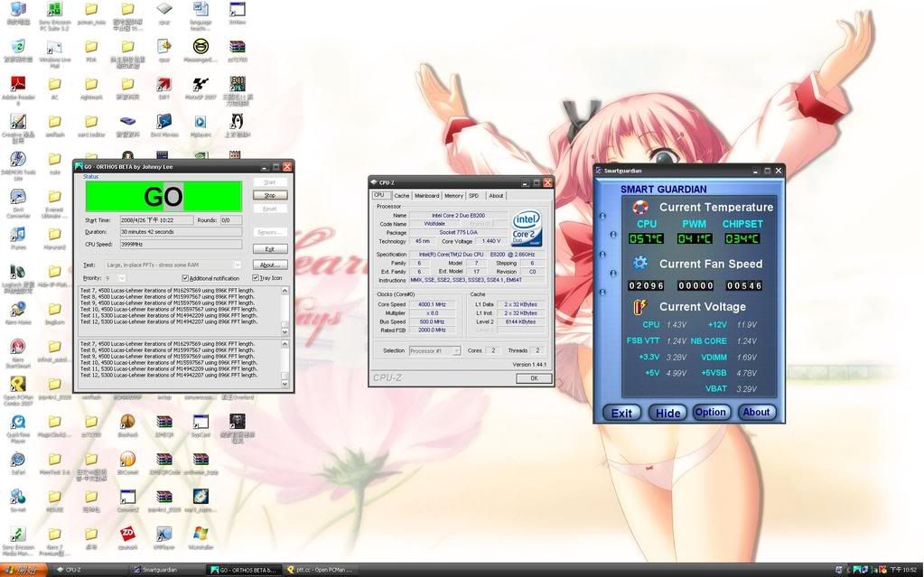Screen dimensions: 924x577
Task: Click the Current Voltage lightning icon
Action: [640, 306]
